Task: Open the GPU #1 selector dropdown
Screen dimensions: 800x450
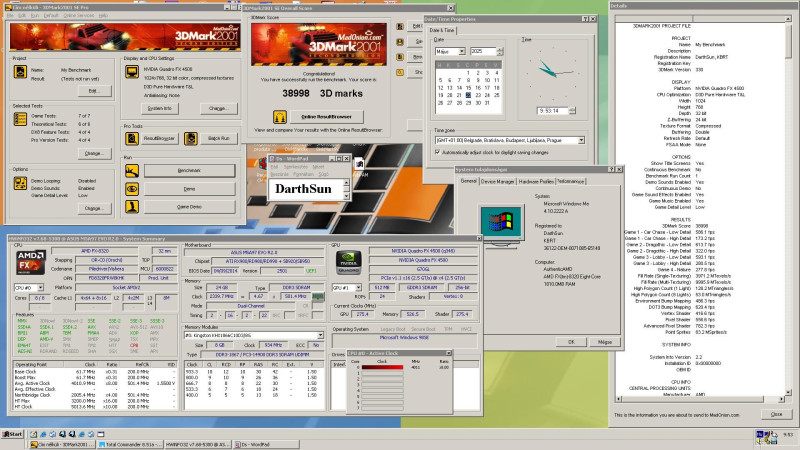Action: (359, 288)
